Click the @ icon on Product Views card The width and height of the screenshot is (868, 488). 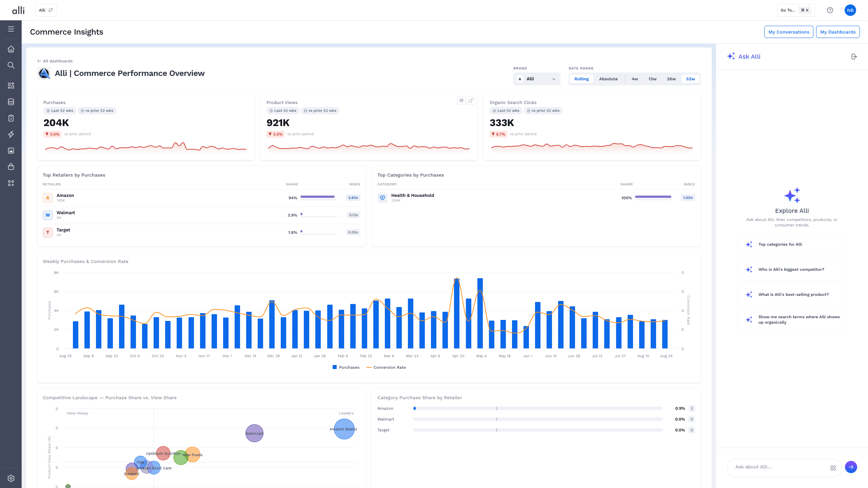(x=461, y=100)
